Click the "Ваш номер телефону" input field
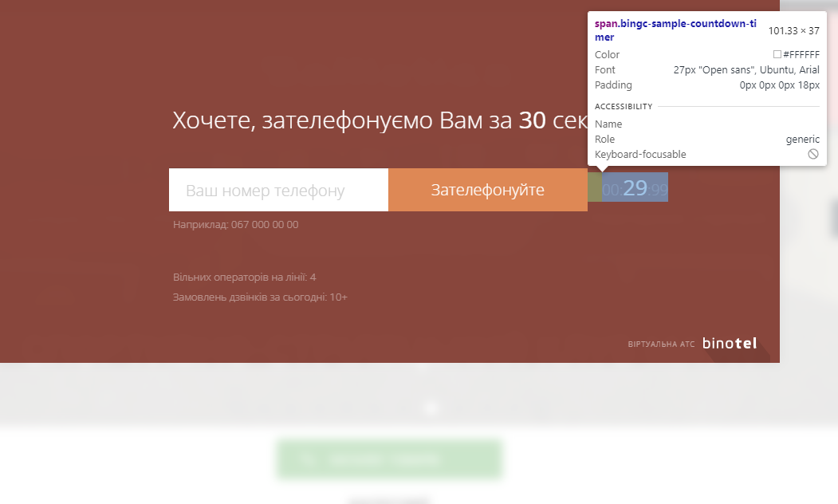This screenshot has width=838, height=504. 278,191
